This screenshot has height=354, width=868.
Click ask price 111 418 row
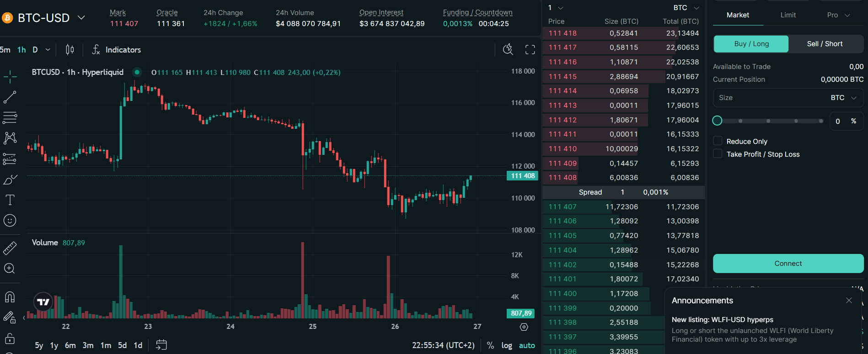[x=623, y=33]
